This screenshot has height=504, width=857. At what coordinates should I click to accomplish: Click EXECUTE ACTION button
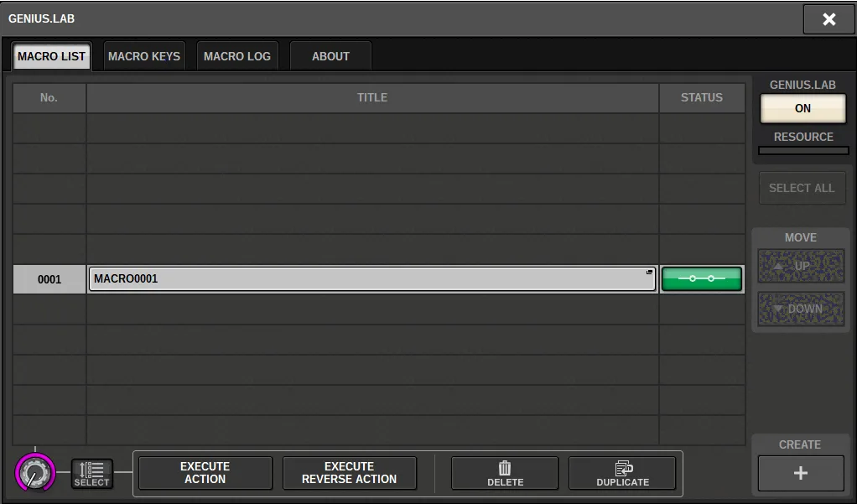tap(205, 473)
